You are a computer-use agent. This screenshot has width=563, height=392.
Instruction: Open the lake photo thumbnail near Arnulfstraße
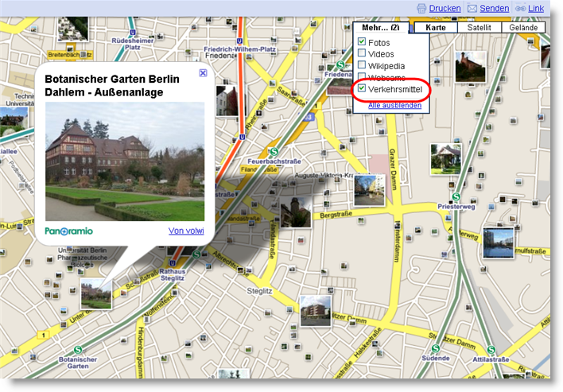(499, 243)
